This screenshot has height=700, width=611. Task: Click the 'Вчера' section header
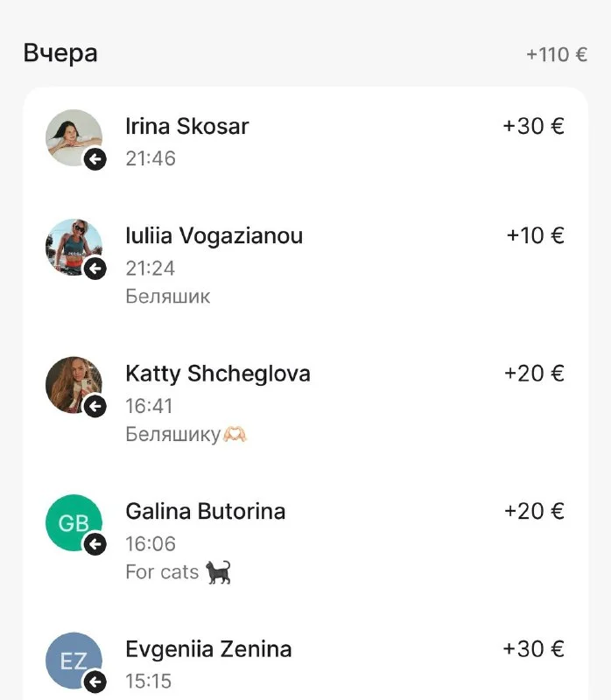[60, 53]
